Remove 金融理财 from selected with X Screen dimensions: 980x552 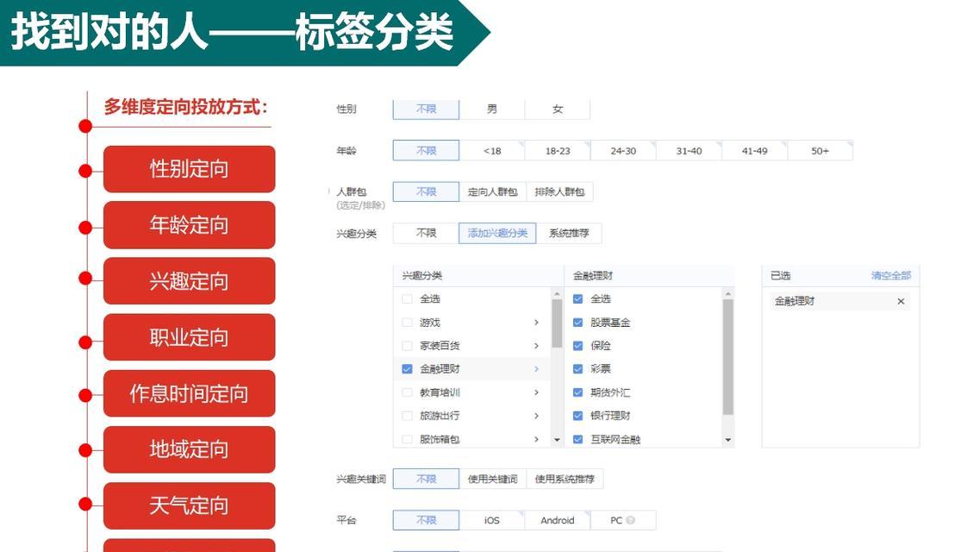pyautogui.click(x=901, y=301)
